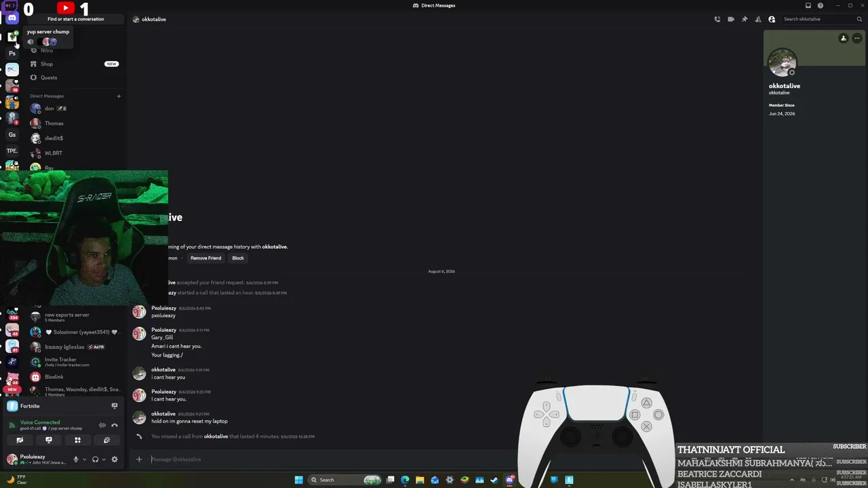This screenshot has height=488, width=868.
Task: Block okkotalive
Action: pyautogui.click(x=238, y=258)
